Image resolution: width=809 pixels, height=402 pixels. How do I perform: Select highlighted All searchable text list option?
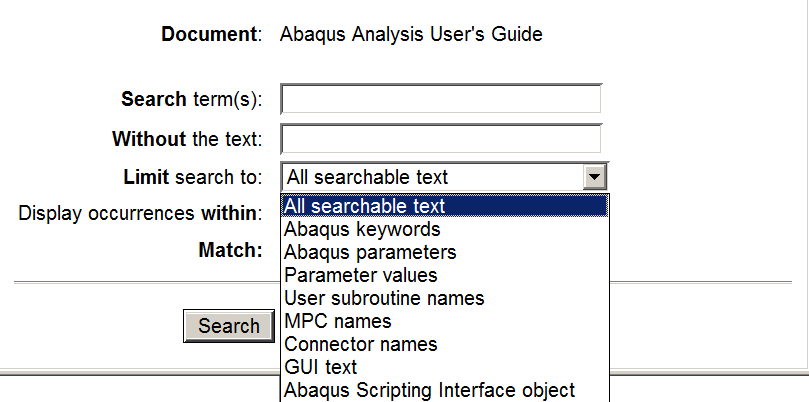[x=445, y=206]
